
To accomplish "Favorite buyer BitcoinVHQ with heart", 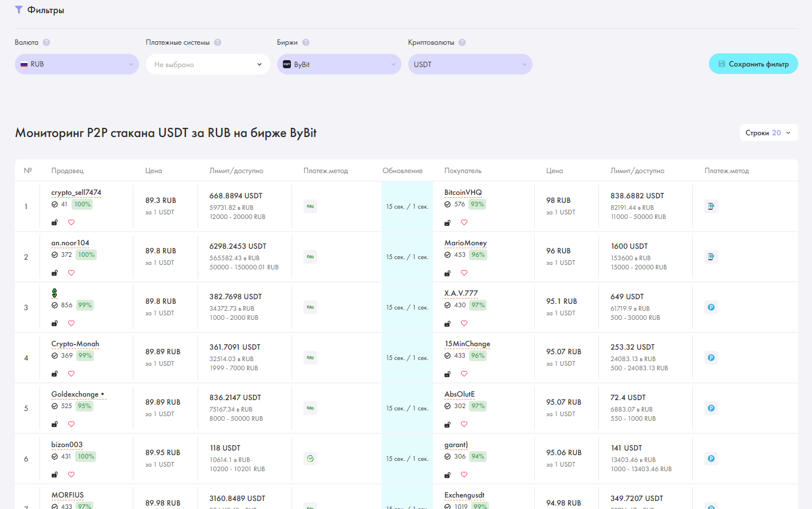I will coord(464,222).
